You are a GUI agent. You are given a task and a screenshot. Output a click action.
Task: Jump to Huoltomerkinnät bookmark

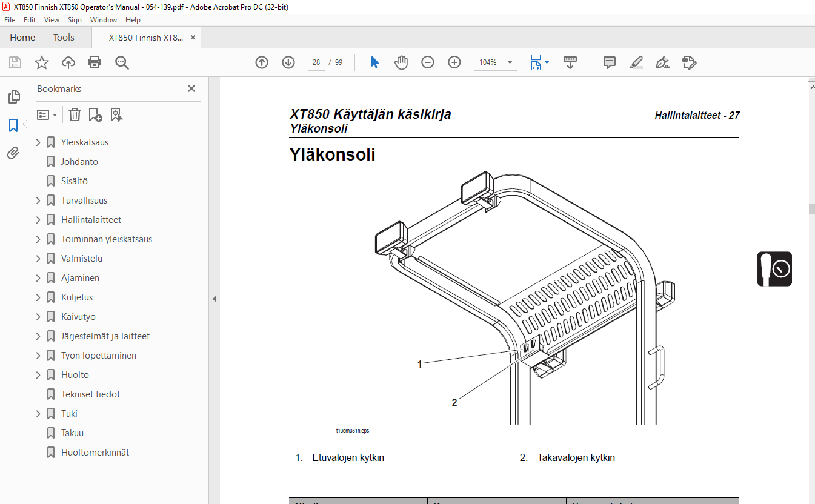tap(95, 453)
